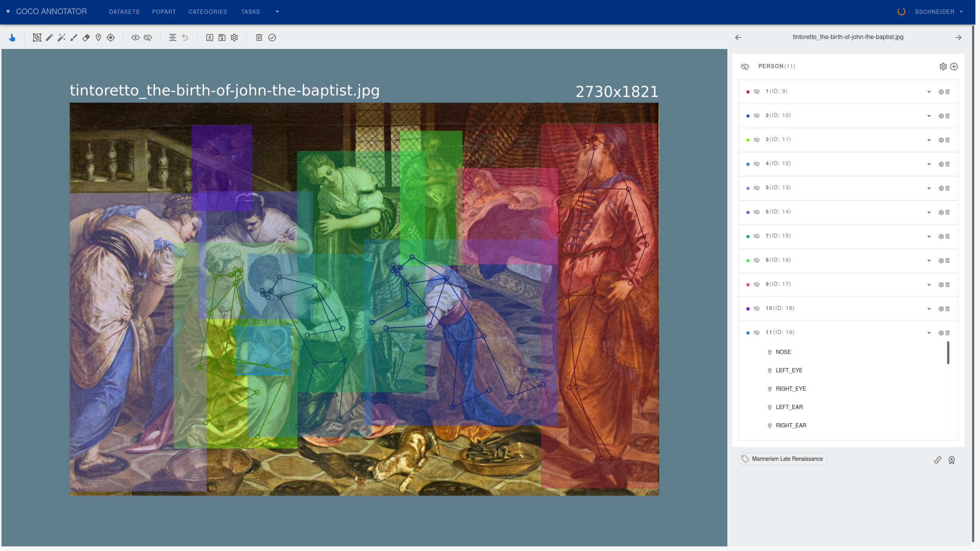
Task: Toggle visibility of annotation 1 (ID: 9)
Action: click(x=757, y=92)
